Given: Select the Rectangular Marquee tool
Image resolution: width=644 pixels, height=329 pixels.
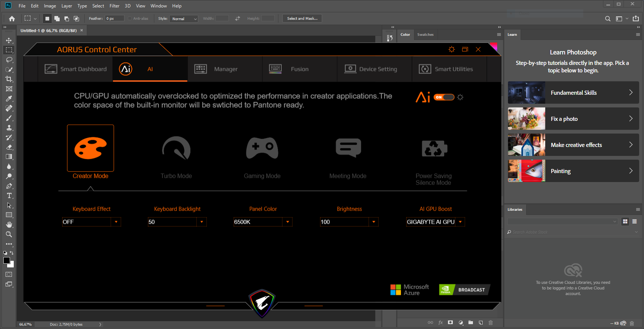Looking at the screenshot, I should [x=9, y=50].
